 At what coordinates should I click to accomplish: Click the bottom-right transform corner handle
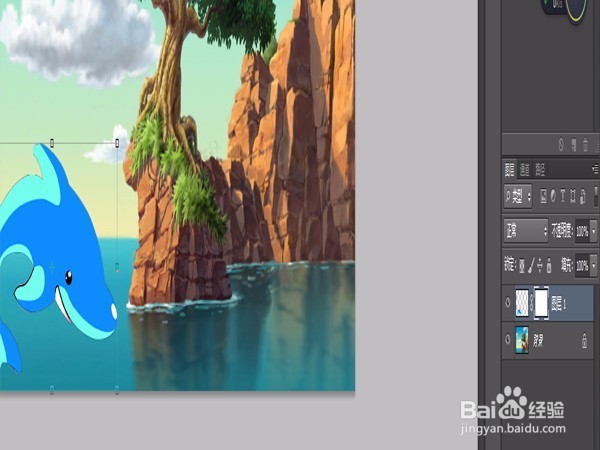coord(117,390)
